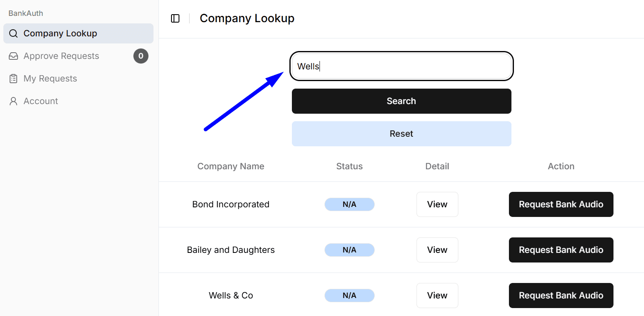View details for Bond Incorporated
This screenshot has height=316, width=644.
click(x=437, y=204)
